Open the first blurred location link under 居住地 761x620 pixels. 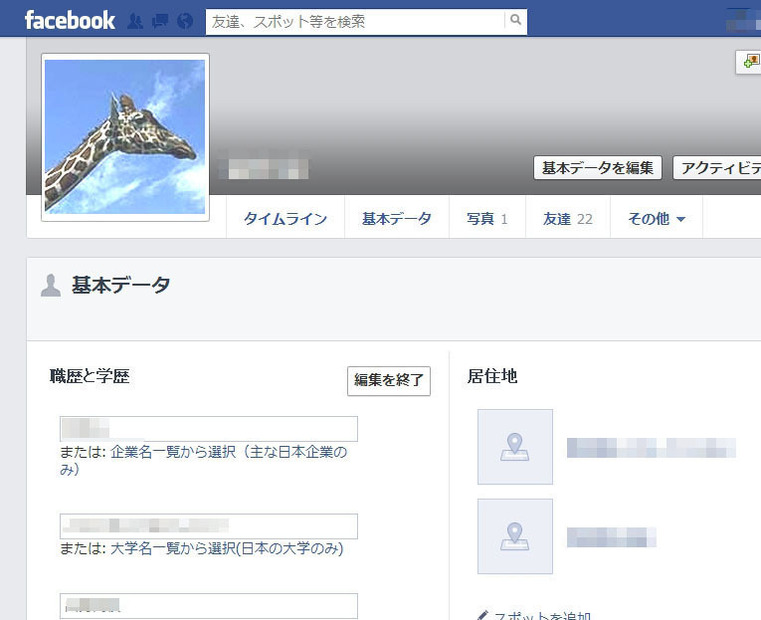pyautogui.click(x=651, y=448)
